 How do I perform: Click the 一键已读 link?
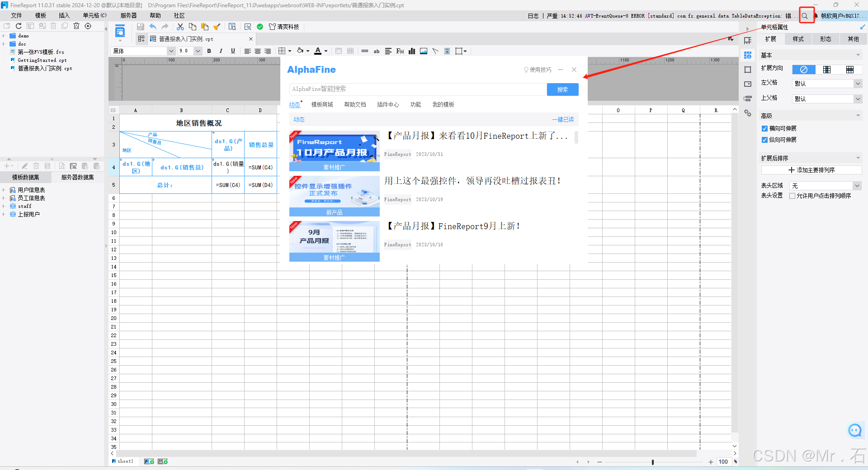(563, 120)
